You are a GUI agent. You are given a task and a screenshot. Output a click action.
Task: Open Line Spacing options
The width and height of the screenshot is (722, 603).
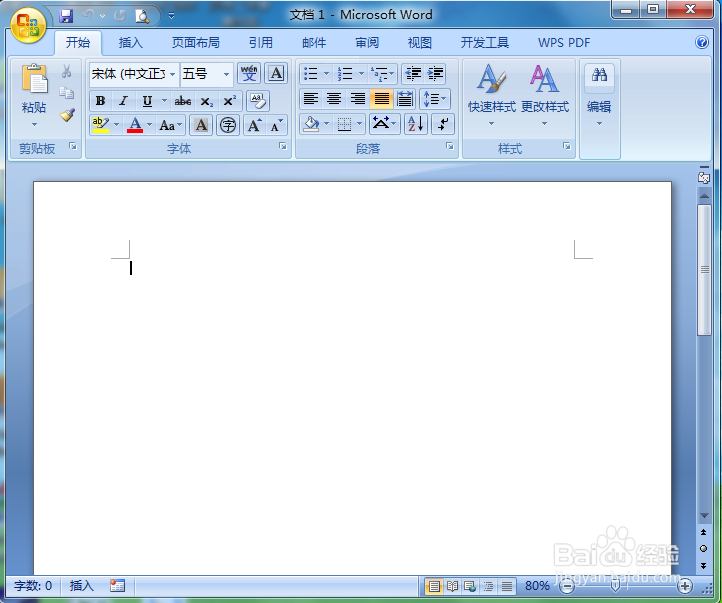(435, 99)
